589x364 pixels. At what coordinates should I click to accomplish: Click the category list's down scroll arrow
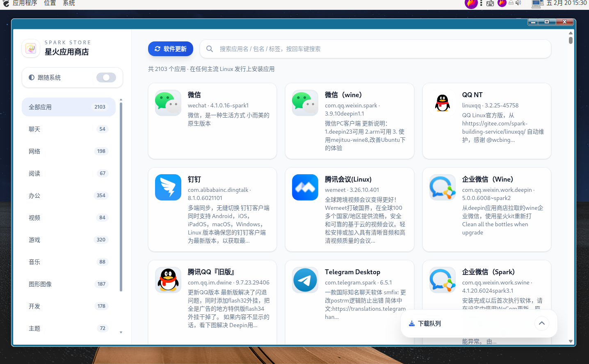click(x=121, y=332)
